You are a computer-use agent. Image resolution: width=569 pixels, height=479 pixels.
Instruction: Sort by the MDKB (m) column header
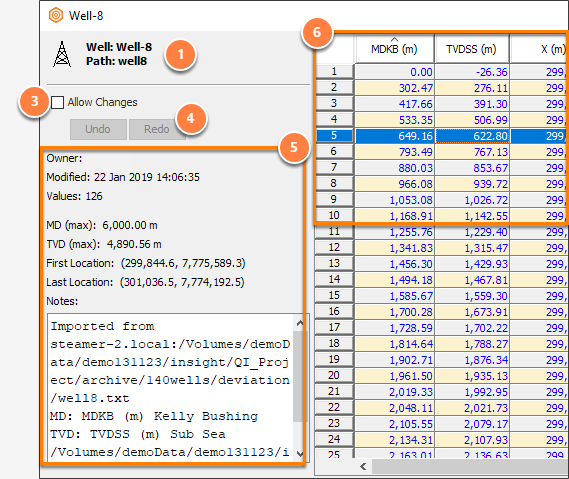coord(394,49)
